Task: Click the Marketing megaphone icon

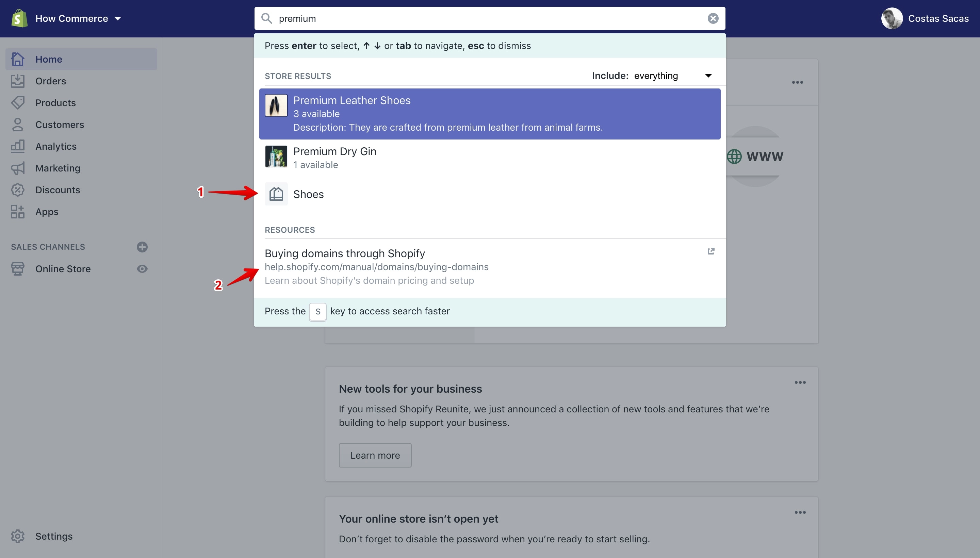Action: point(18,168)
